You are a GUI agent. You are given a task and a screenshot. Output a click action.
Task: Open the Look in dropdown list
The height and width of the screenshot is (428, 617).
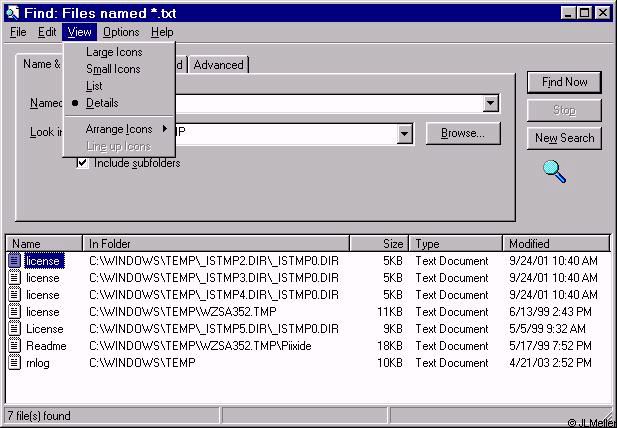[405, 134]
